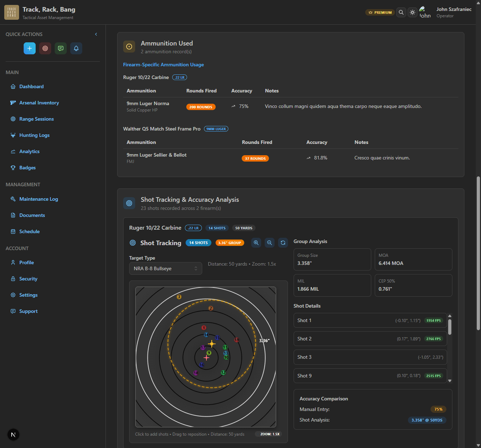Click the CEP 50% value card
The width and height of the screenshot is (481, 448).
click(x=414, y=285)
